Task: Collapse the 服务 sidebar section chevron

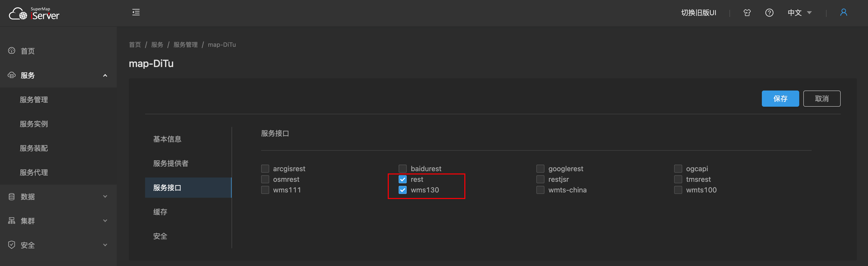Action: (x=105, y=76)
